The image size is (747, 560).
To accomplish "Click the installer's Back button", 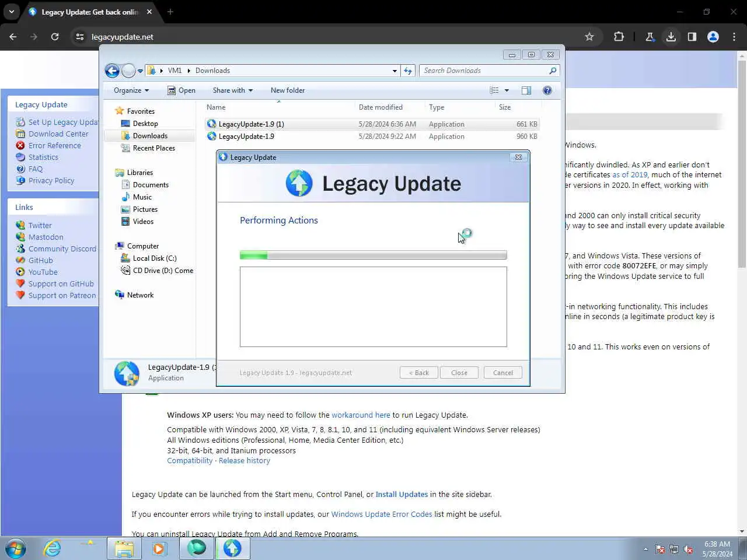I will pyautogui.click(x=419, y=373).
